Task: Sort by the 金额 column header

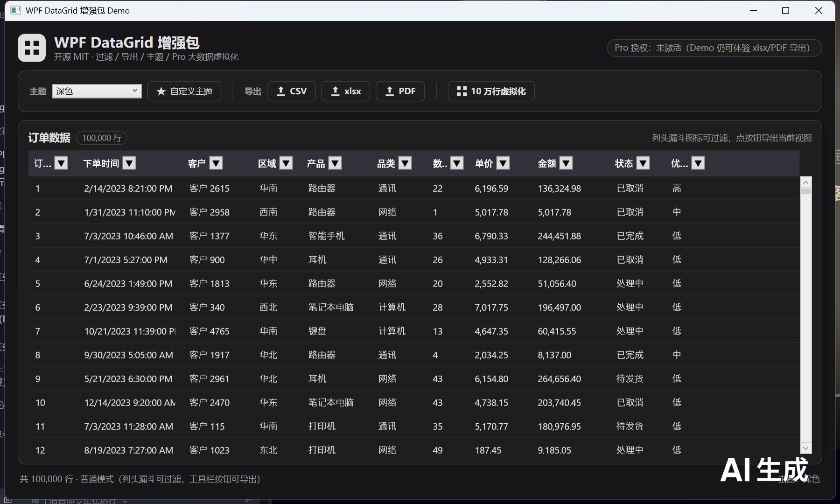Action: [x=547, y=163]
